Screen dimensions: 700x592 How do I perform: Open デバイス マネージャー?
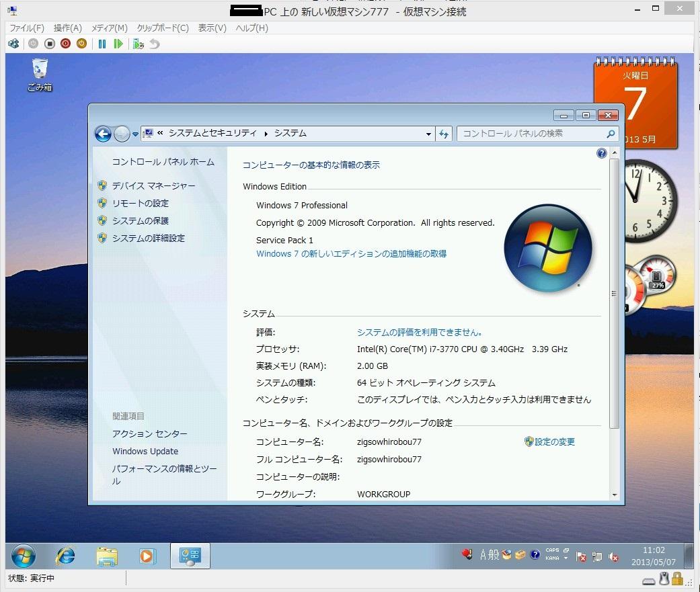[x=153, y=185]
